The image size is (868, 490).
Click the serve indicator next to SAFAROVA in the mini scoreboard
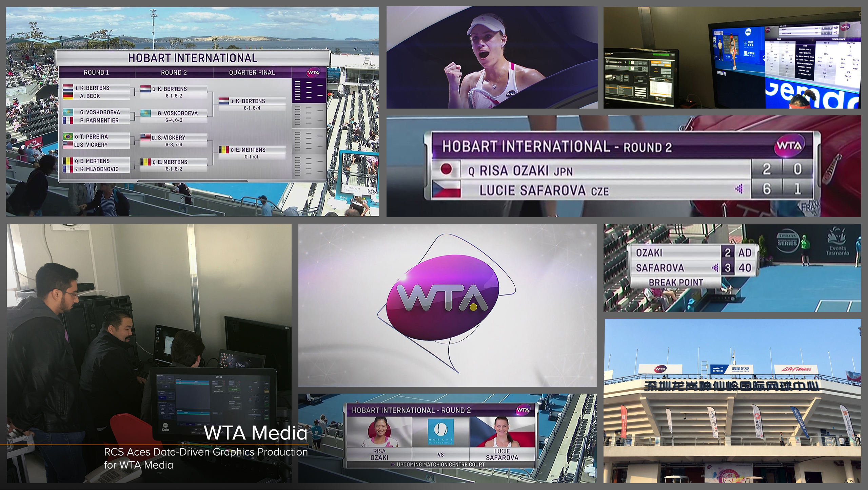[x=715, y=268]
